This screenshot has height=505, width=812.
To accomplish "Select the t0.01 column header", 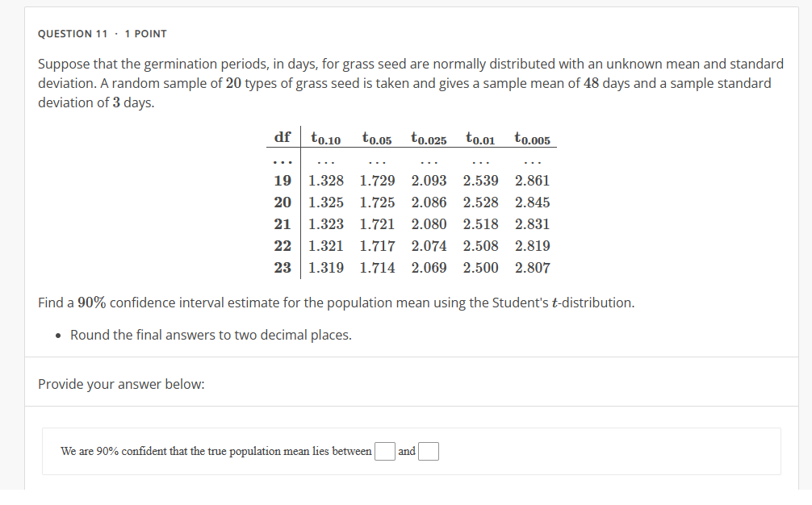I will 479,138.
